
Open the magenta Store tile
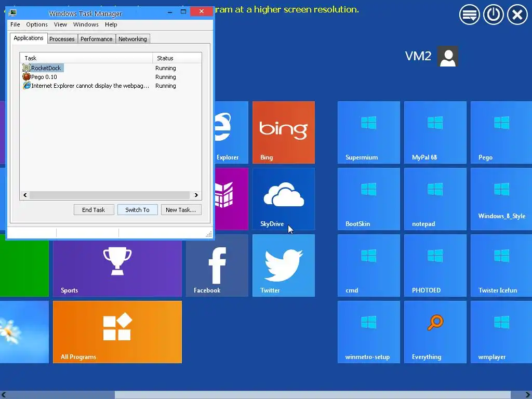231,199
